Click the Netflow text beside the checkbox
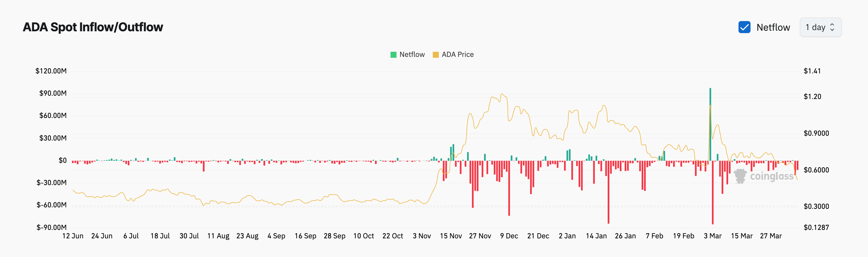 [773, 27]
